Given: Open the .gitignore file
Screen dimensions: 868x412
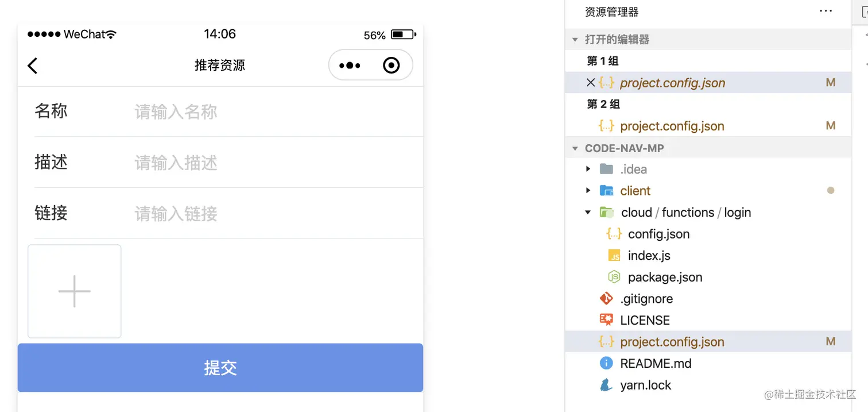Looking at the screenshot, I should pos(646,299).
